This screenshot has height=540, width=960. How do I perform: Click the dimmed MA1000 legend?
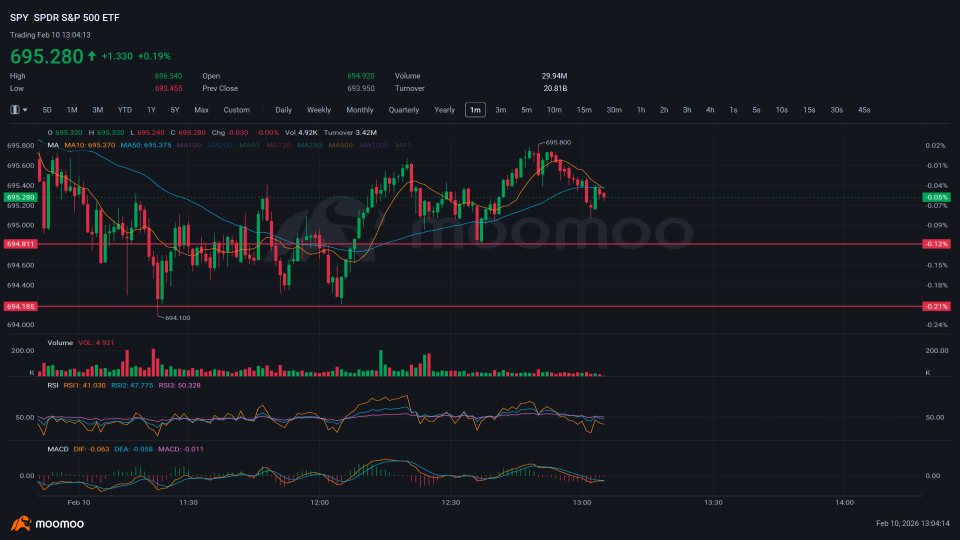point(375,145)
